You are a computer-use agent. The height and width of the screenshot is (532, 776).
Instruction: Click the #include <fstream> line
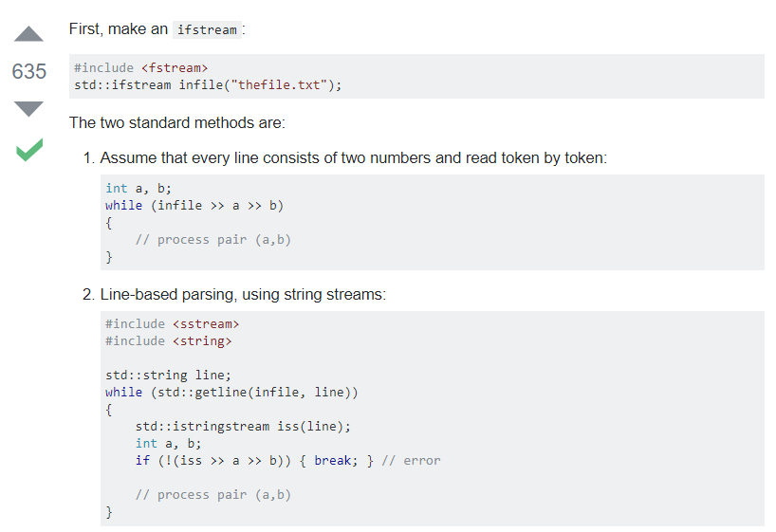141,67
